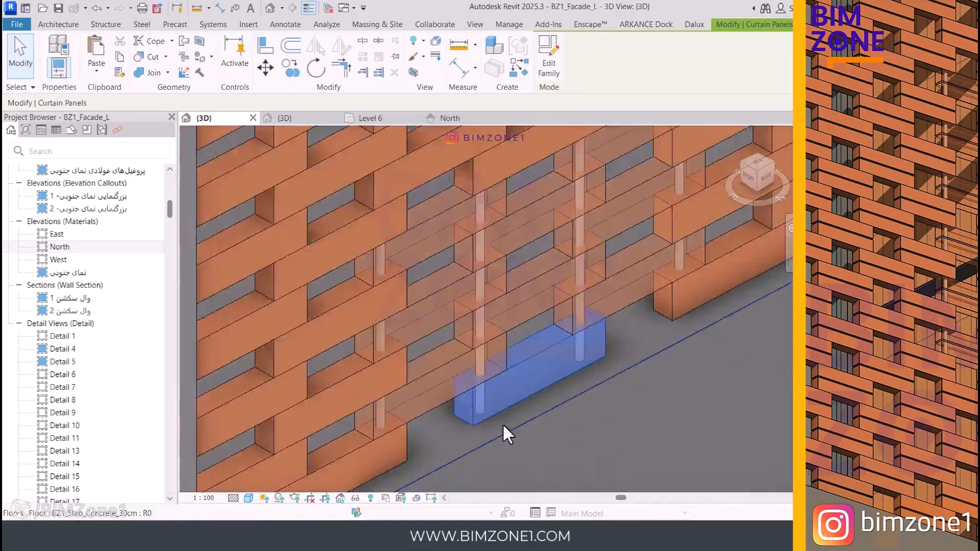Toggle Shadows in view control bar
This screenshot has height=551, width=980.
279,498
